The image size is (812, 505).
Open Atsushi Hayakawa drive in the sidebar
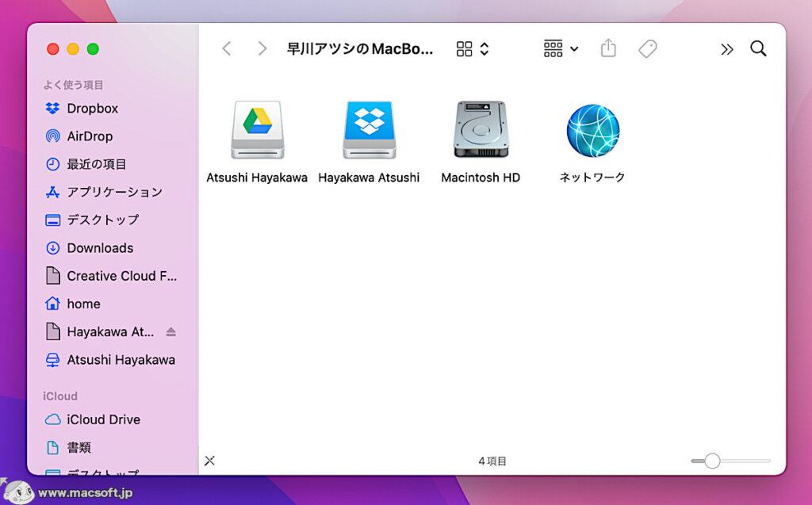pyautogui.click(x=111, y=360)
